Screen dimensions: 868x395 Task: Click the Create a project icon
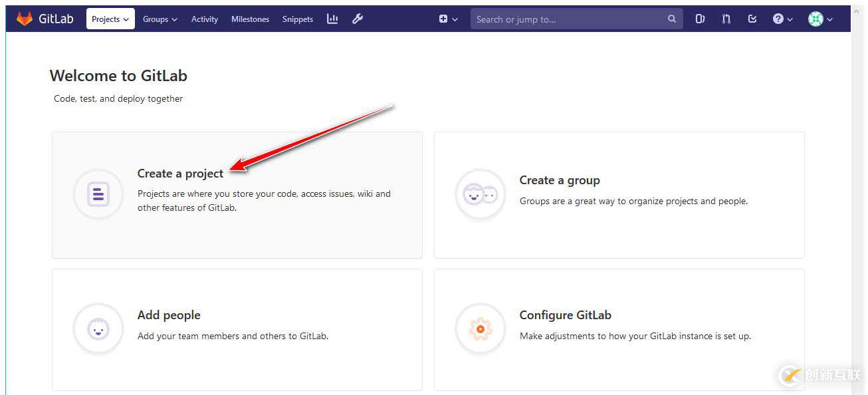click(x=98, y=194)
